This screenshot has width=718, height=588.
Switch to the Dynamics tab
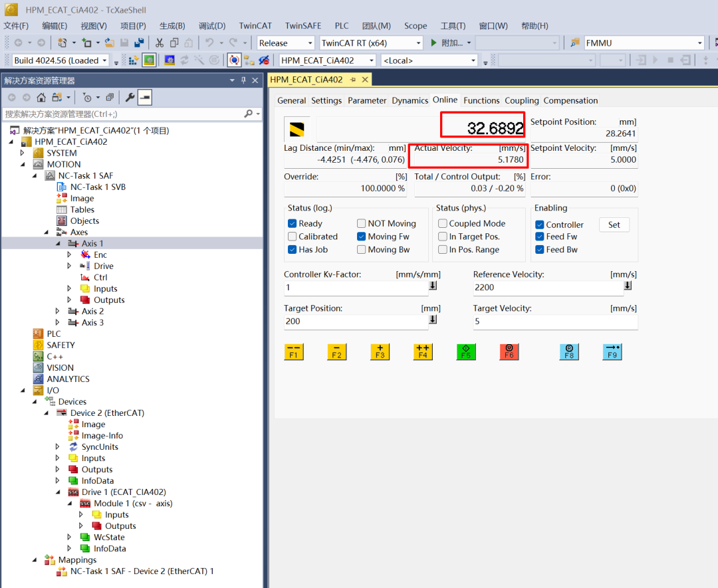click(410, 101)
